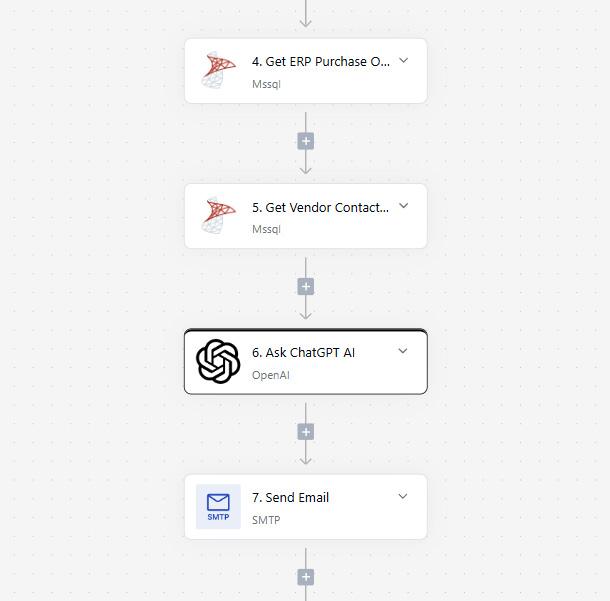
Task: Add a step after Get ERP Purchase Order
Action: [x=306, y=141]
